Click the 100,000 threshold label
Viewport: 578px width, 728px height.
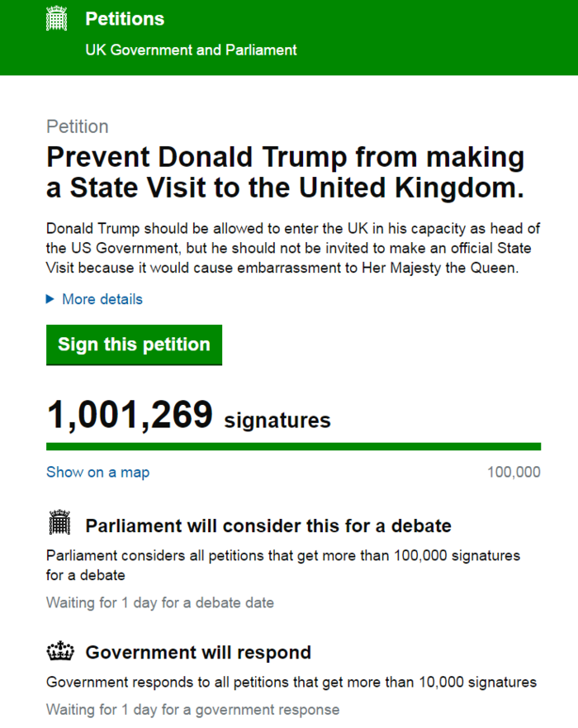click(x=514, y=472)
